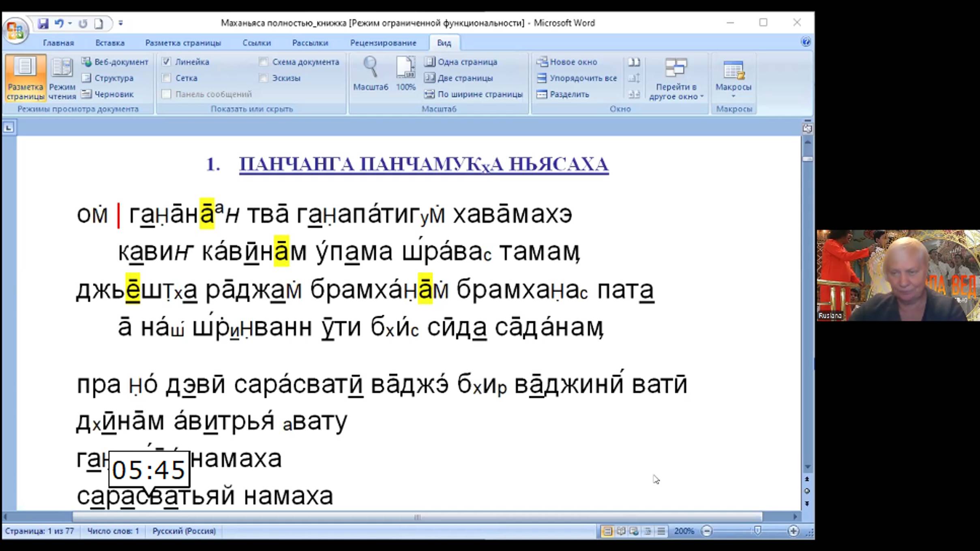
Task: Expand the Undo history dropdown arrow
Action: coord(70,23)
